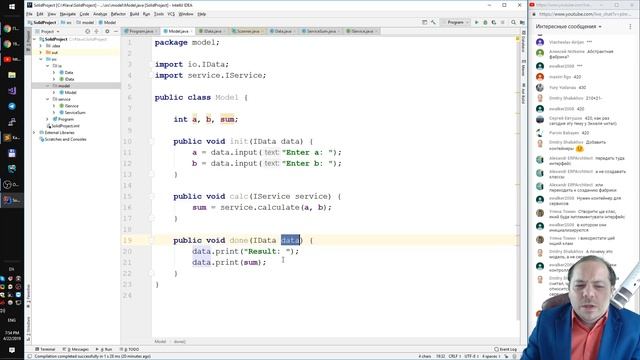The image size is (640, 360).
Task: Click the Windows Start button
Action: tap(12, 7)
